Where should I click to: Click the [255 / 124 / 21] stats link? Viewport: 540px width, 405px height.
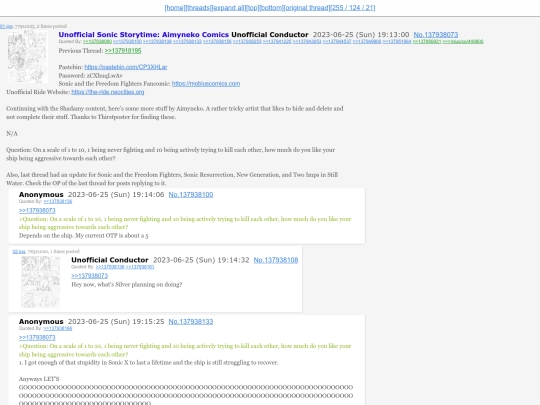coord(353,8)
